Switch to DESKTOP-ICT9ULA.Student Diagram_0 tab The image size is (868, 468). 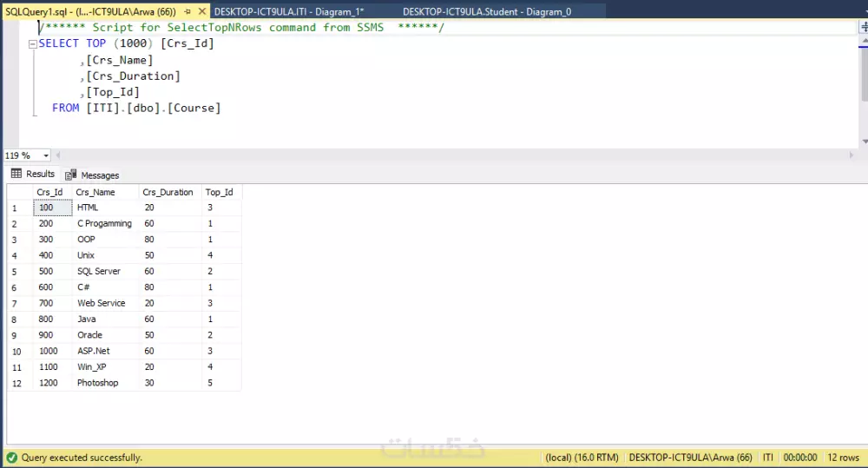point(487,11)
